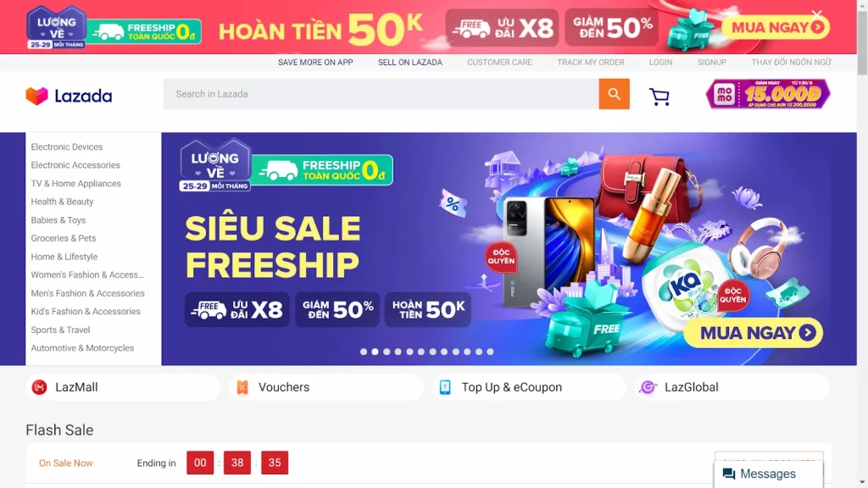
Task: Close the top promotional banner
Action: click(x=817, y=14)
